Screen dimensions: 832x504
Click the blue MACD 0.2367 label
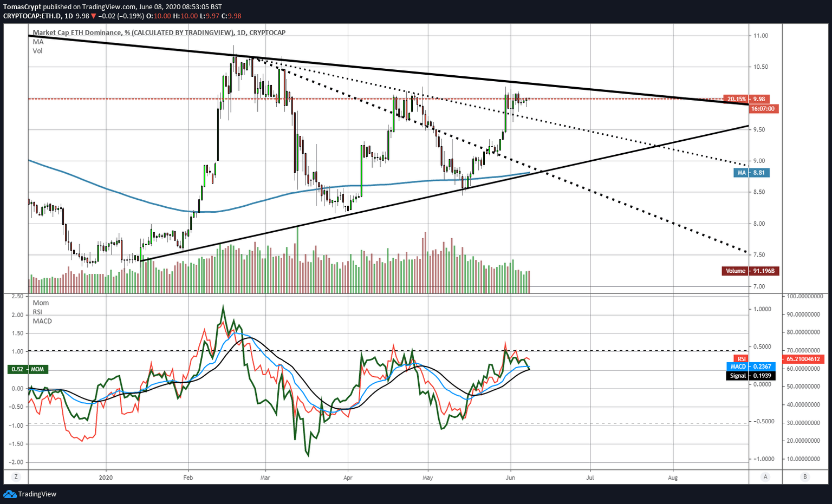[750, 366]
